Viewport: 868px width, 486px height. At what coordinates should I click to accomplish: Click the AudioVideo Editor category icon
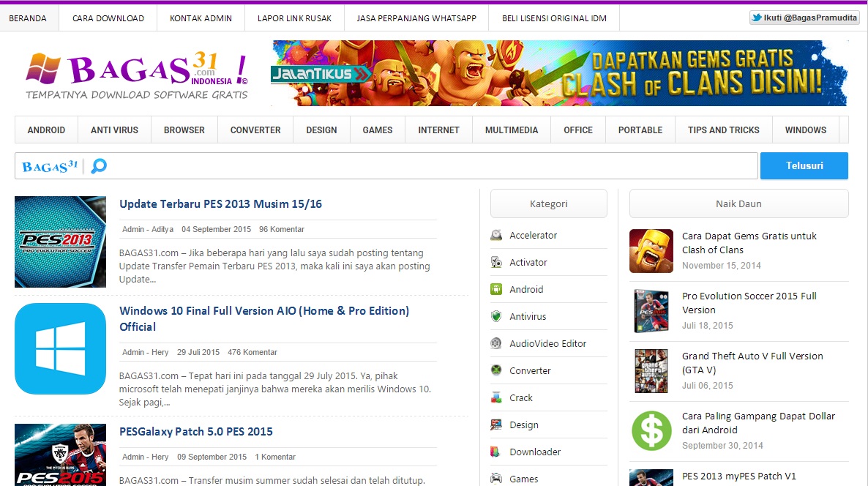(496, 344)
